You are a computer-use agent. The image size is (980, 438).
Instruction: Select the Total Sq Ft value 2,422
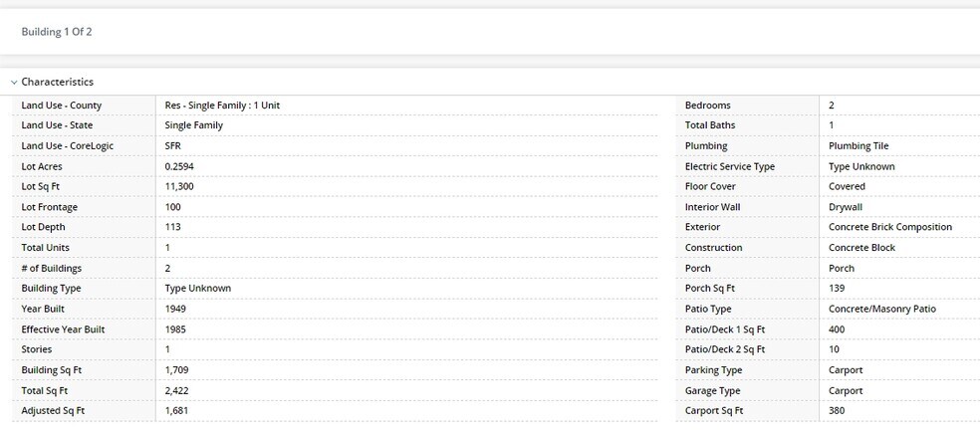(177, 390)
